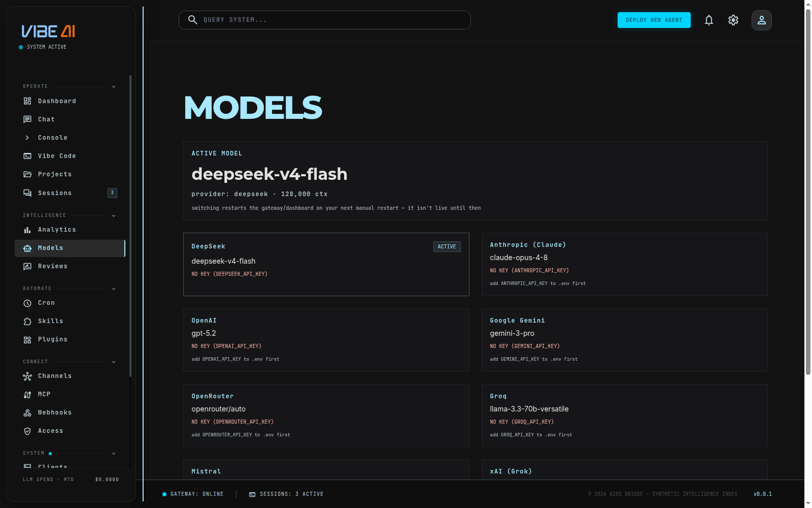Collapse the CONNECT section chevron
This screenshot has width=812, height=508.
pyautogui.click(x=114, y=362)
